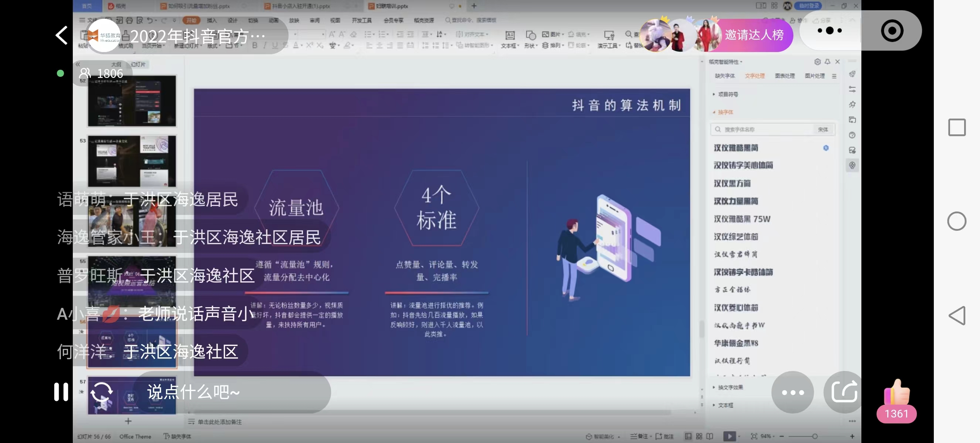Expand the 换文字效果 section
This screenshot has height=443, width=980.
[x=727, y=387]
